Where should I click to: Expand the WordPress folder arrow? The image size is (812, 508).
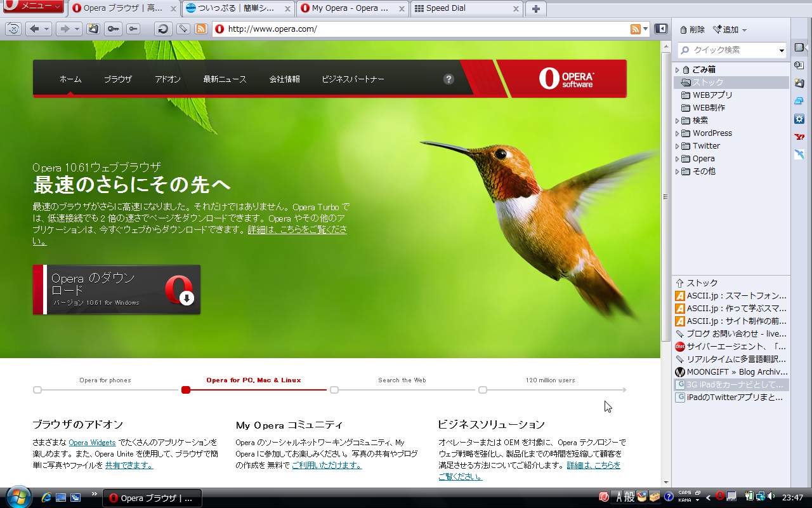[677, 133]
